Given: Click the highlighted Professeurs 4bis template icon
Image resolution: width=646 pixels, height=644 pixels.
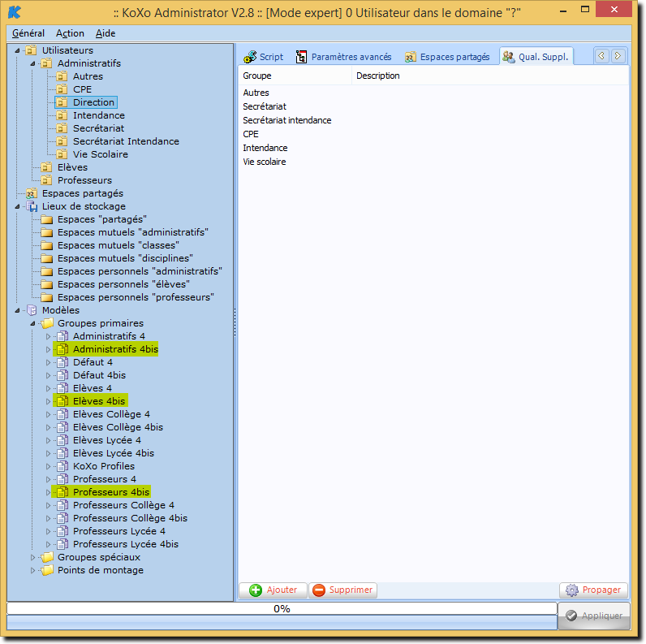Looking at the screenshot, I should coord(62,492).
